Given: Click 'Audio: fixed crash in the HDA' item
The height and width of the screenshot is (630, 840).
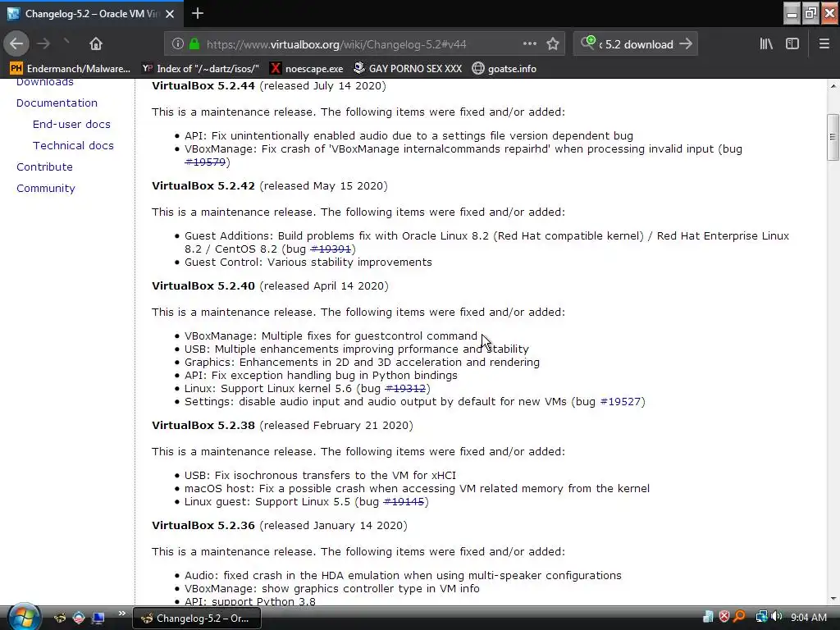Looking at the screenshot, I should click(x=403, y=576).
